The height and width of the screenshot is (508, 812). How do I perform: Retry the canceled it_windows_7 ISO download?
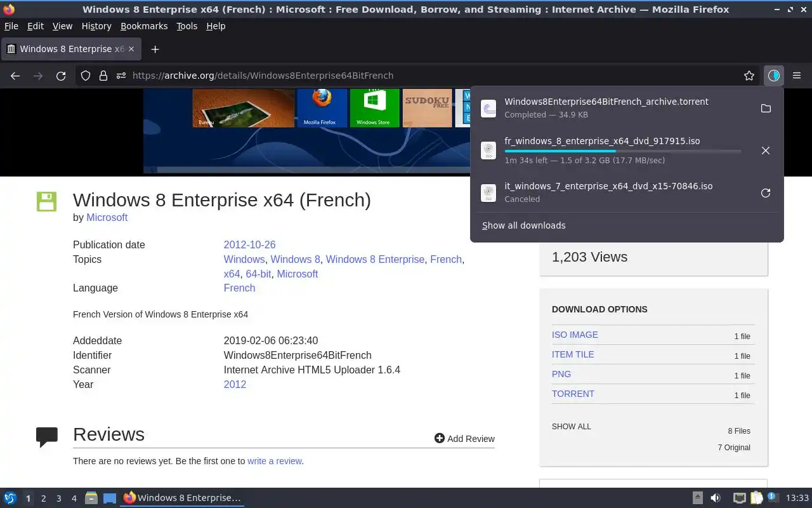(766, 193)
